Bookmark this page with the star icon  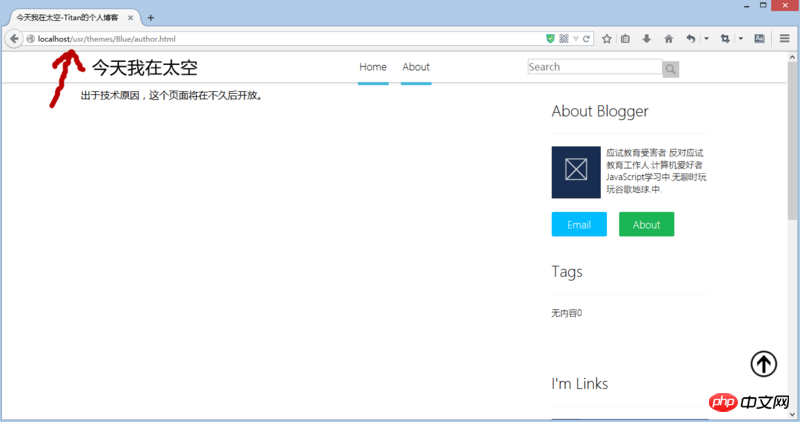point(607,39)
